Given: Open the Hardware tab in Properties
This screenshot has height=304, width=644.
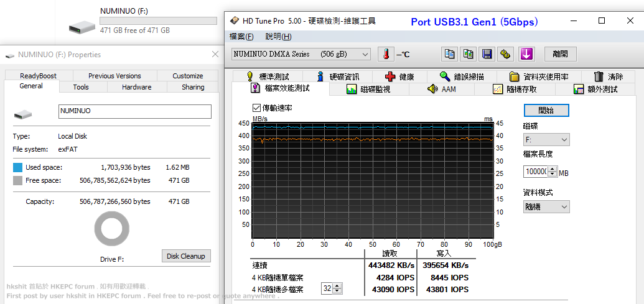Looking at the screenshot, I should (137, 87).
